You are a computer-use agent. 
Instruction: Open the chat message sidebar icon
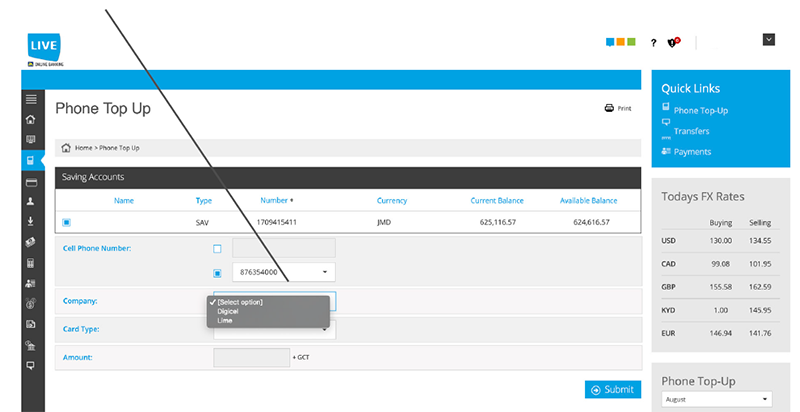click(31, 366)
